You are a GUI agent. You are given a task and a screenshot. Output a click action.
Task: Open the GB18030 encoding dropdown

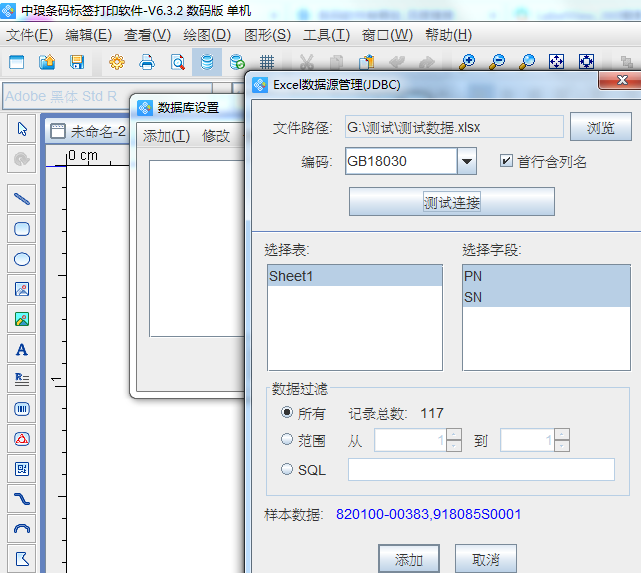click(467, 161)
